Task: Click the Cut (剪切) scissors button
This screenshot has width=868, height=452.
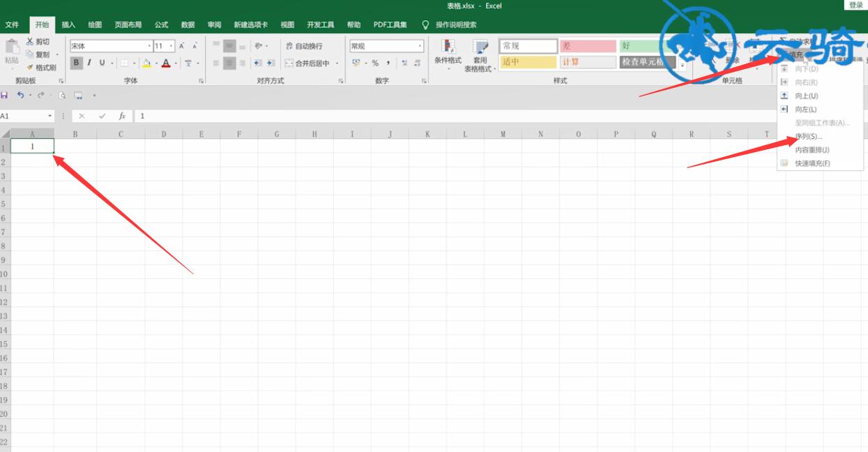Action: coord(38,42)
